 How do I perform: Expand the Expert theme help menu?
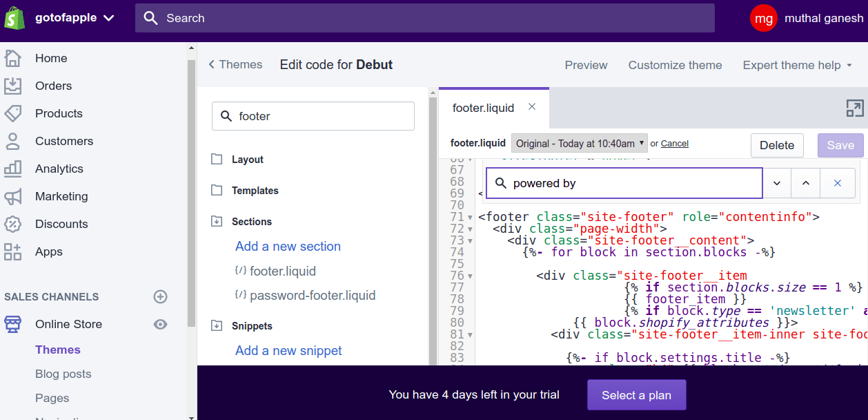tap(797, 65)
